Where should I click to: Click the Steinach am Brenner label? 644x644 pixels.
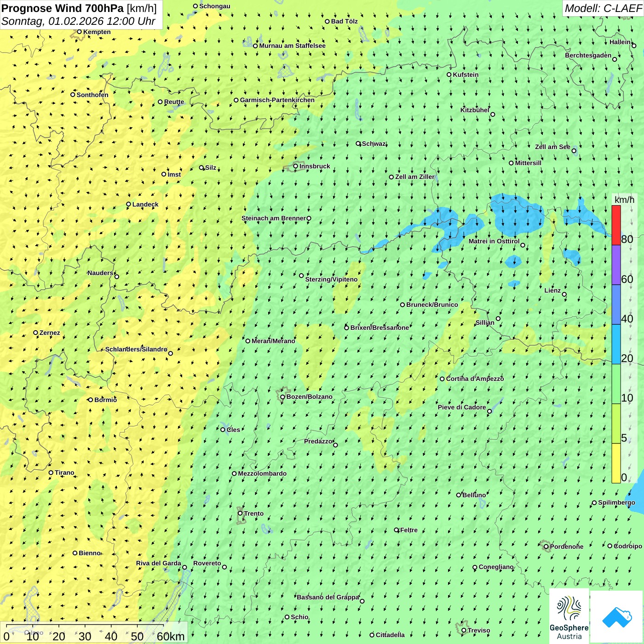273,218
